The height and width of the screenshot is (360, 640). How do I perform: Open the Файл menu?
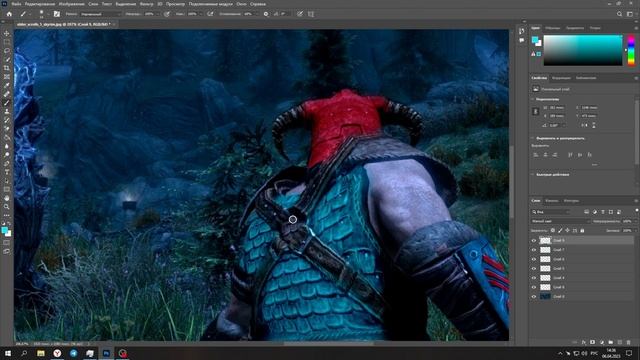16,4
